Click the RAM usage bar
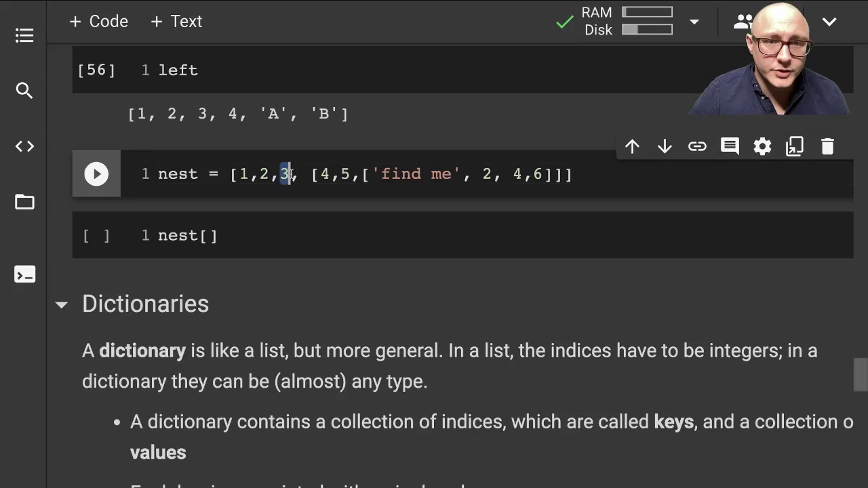Image resolution: width=868 pixels, height=488 pixels. [x=647, y=12]
